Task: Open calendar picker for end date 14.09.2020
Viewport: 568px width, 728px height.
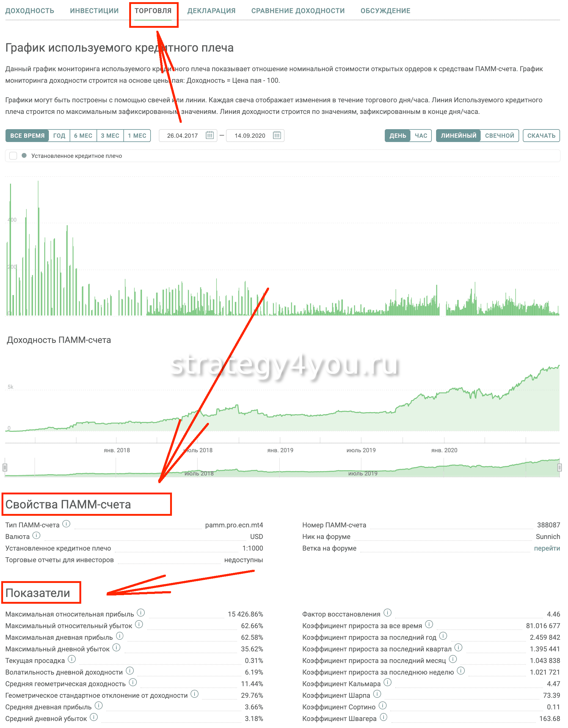Action: 277,135
